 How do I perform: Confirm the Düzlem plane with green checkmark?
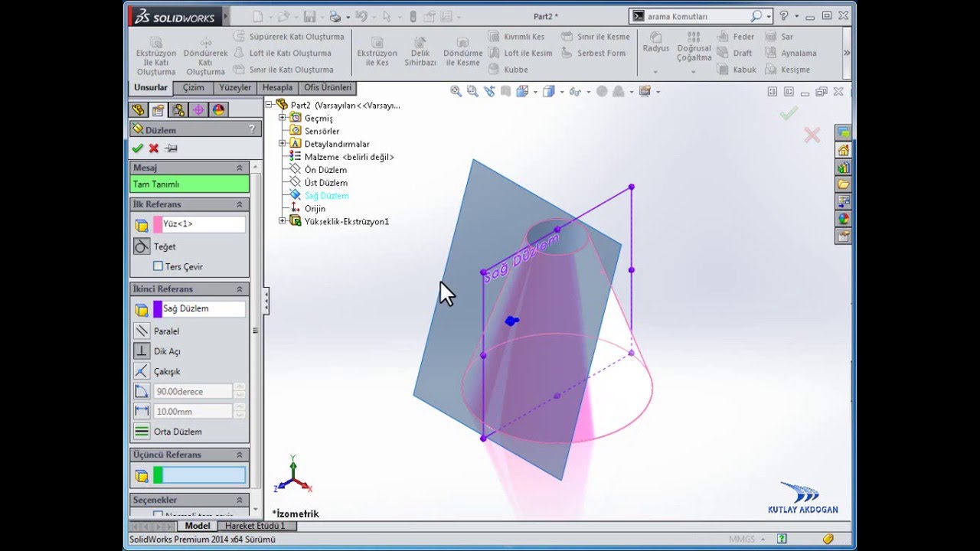(x=138, y=148)
